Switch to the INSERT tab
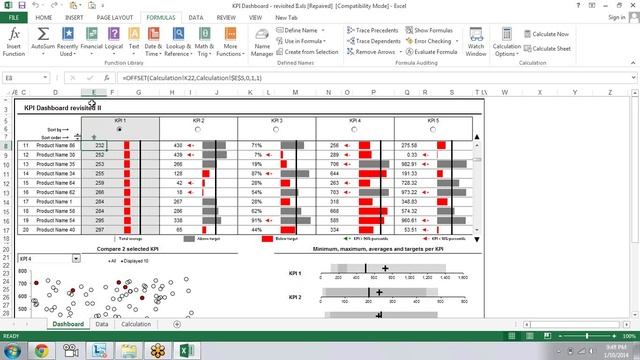640x360 pixels. 74,18
